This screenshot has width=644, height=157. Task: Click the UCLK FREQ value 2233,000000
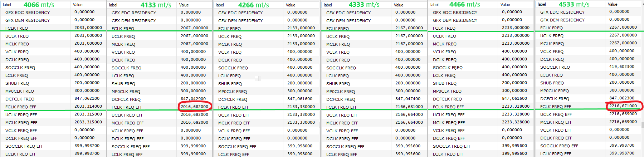tap(516, 35)
